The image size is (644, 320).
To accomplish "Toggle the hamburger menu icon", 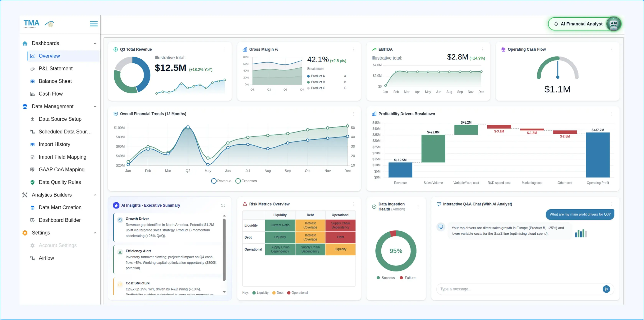I will click(94, 24).
